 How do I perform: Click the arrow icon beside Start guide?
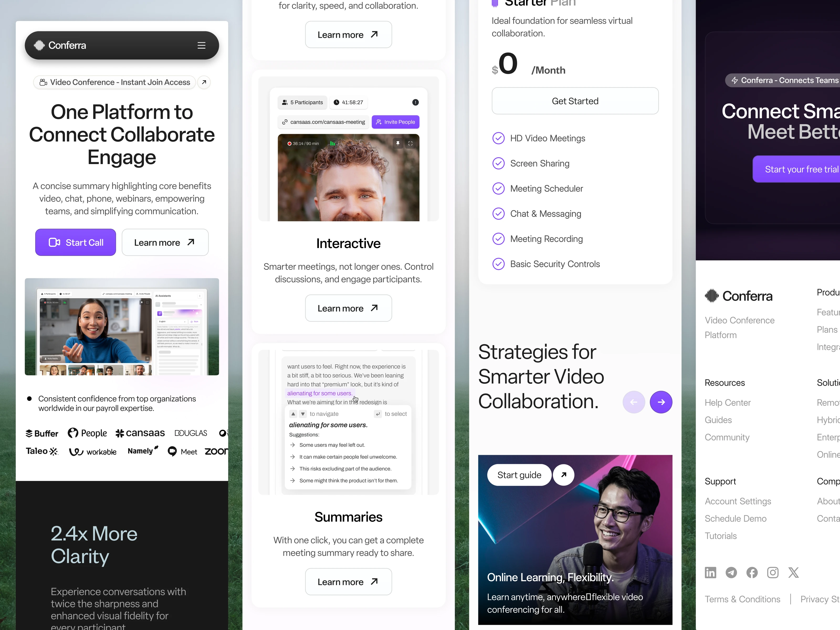(x=564, y=475)
